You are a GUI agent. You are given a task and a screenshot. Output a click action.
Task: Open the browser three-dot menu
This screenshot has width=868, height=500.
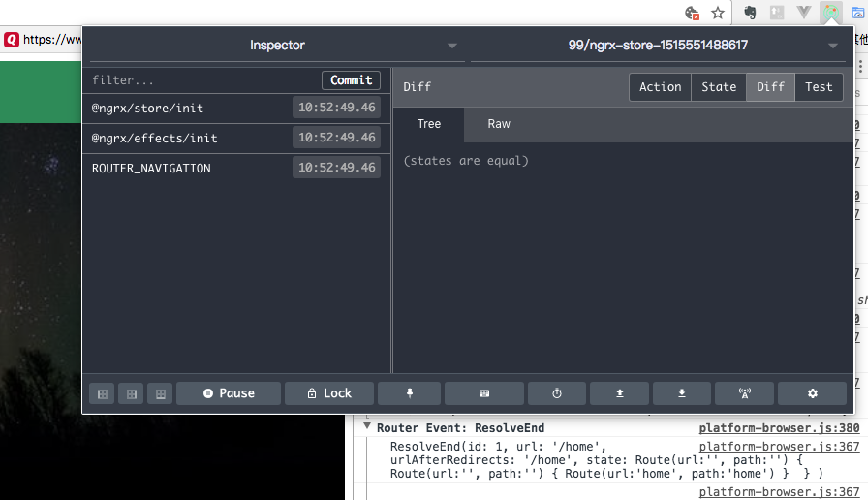(x=861, y=67)
